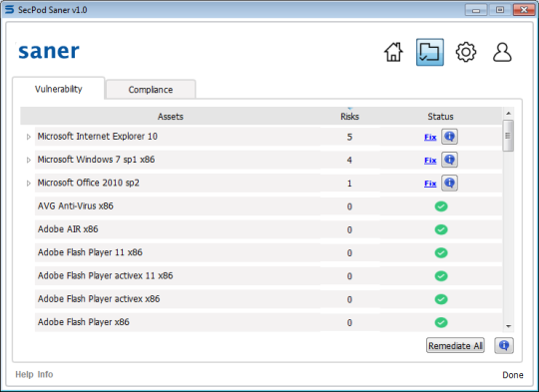Expand Microsoft Windows 7 sp1 x86 row
Viewport: 539px width, 392px height.
pyautogui.click(x=29, y=160)
